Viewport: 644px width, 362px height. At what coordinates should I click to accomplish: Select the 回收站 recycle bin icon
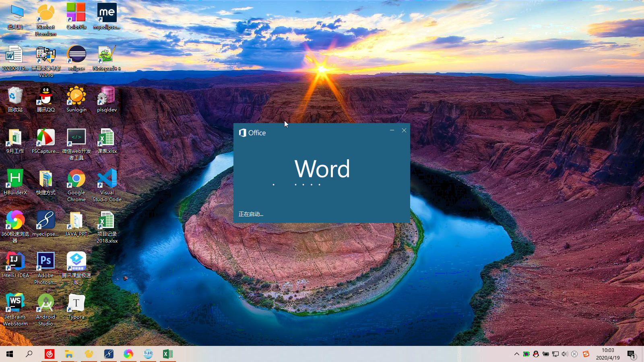coord(15,100)
